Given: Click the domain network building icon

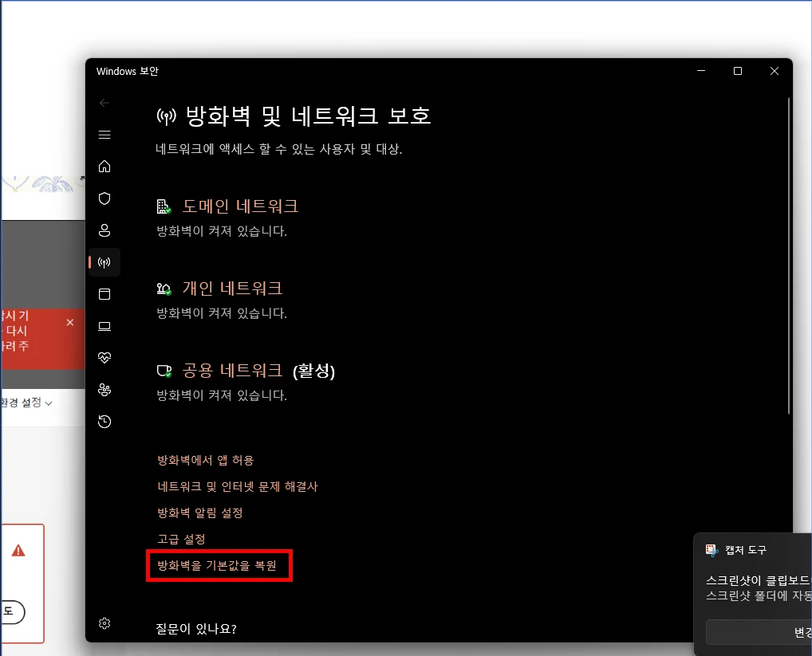Looking at the screenshot, I should [164, 206].
